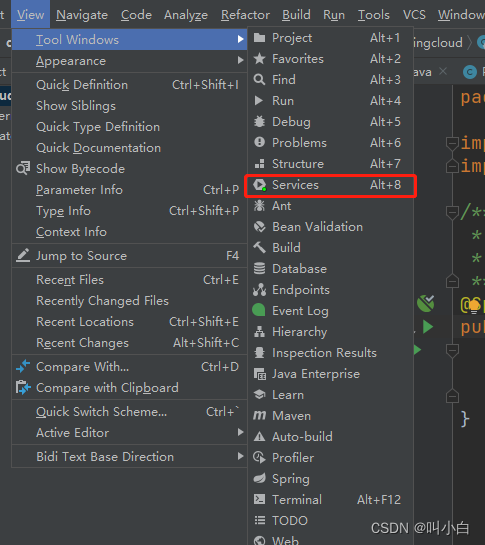Select Quick Definition menu entry
This screenshot has width=485, height=545.
point(129,85)
